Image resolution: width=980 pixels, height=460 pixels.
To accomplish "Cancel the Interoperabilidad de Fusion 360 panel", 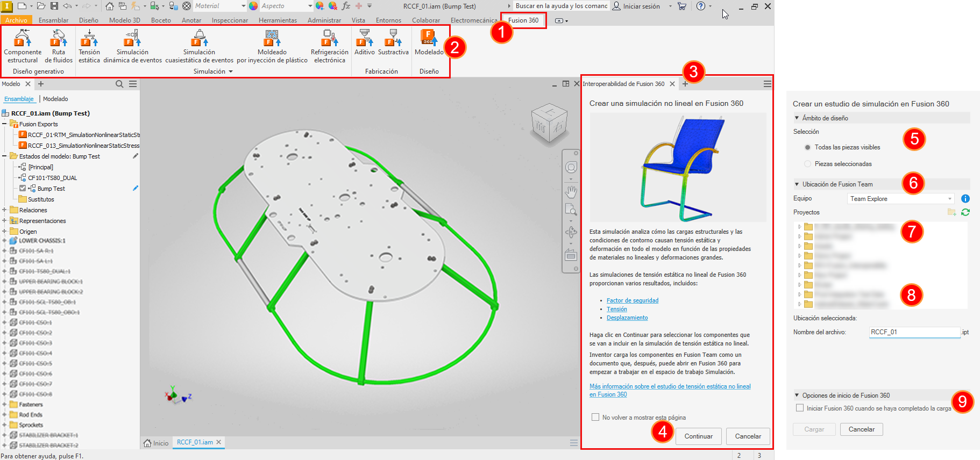I will tap(748, 436).
